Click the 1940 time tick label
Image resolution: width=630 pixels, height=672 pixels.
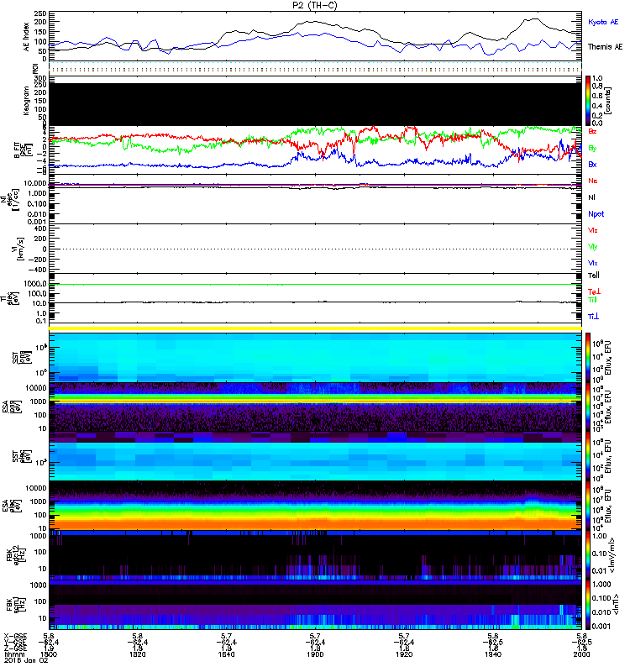(493, 654)
